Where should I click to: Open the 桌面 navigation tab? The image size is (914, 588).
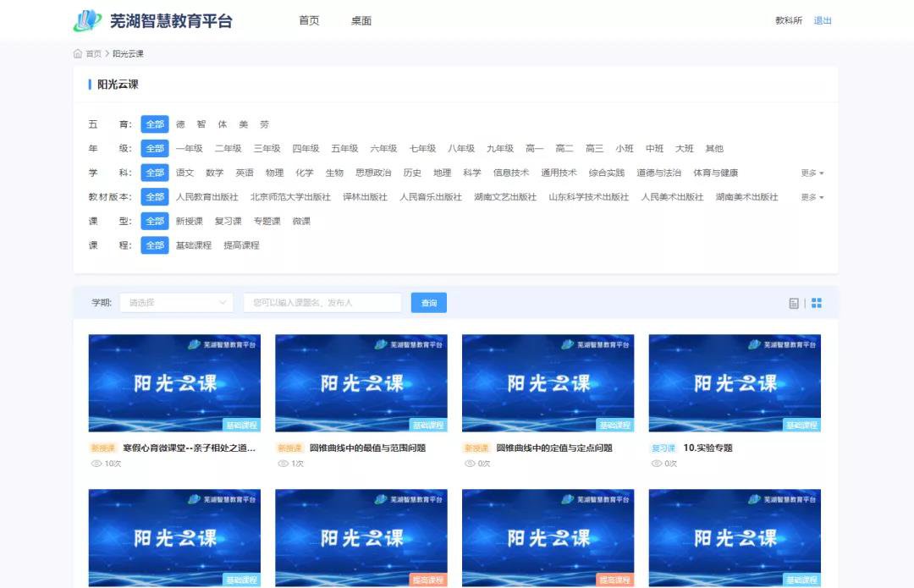pos(361,21)
